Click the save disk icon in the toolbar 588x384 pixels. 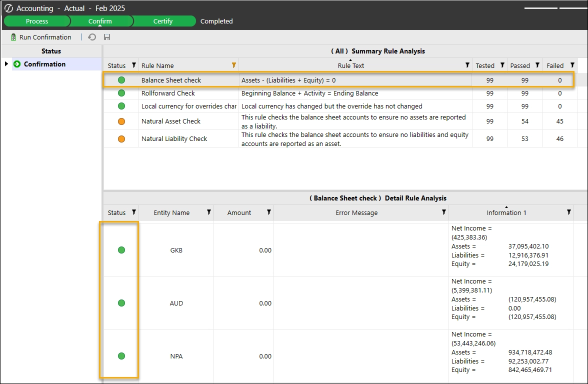pyautogui.click(x=106, y=37)
